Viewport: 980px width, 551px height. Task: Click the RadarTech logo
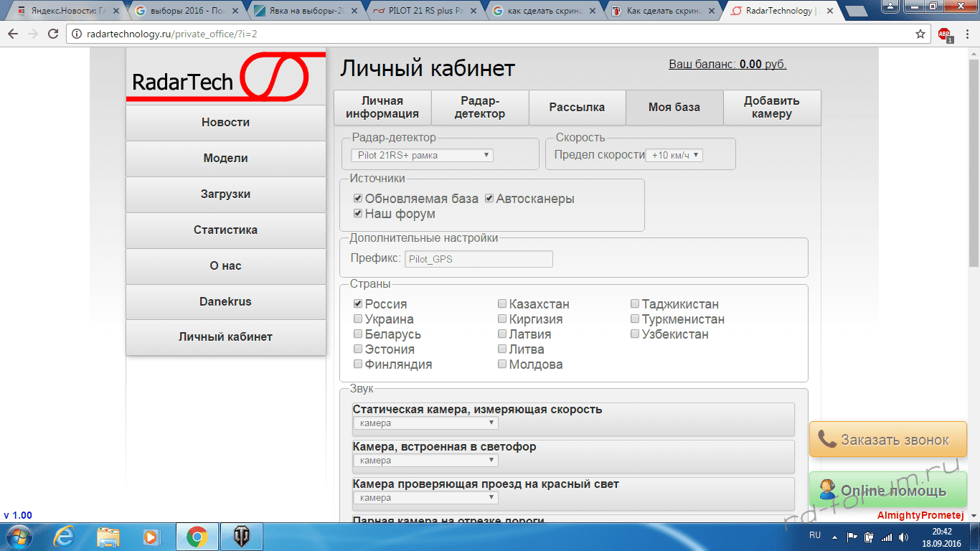[225, 76]
